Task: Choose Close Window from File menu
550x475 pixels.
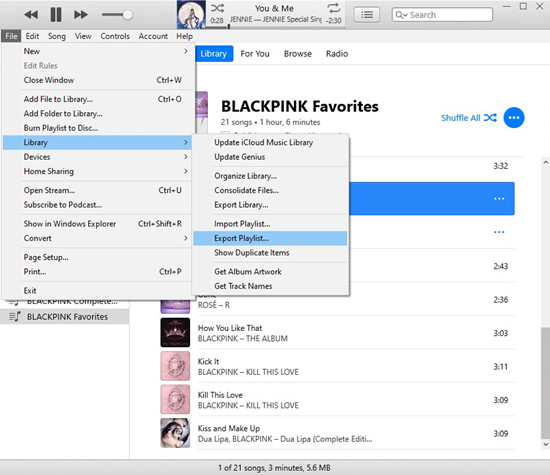Action: point(97,80)
